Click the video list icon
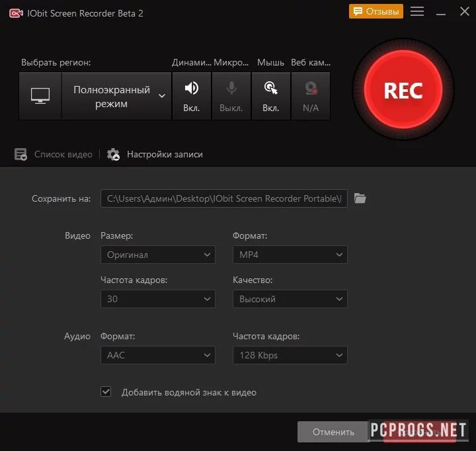 [20, 154]
